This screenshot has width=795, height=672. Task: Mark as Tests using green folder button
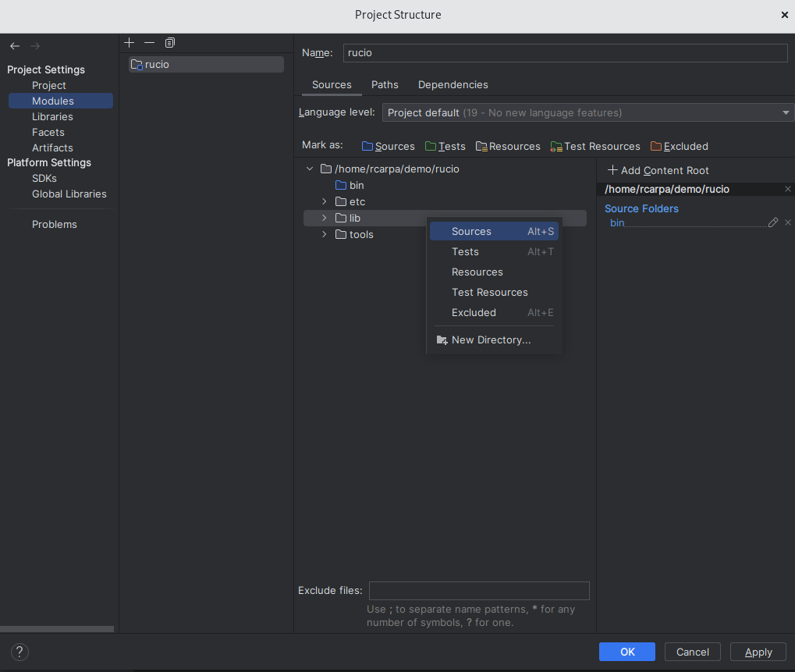[x=445, y=146]
